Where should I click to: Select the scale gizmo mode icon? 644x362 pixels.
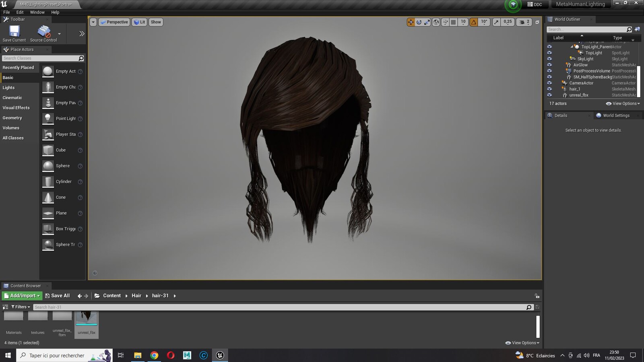[427, 22]
